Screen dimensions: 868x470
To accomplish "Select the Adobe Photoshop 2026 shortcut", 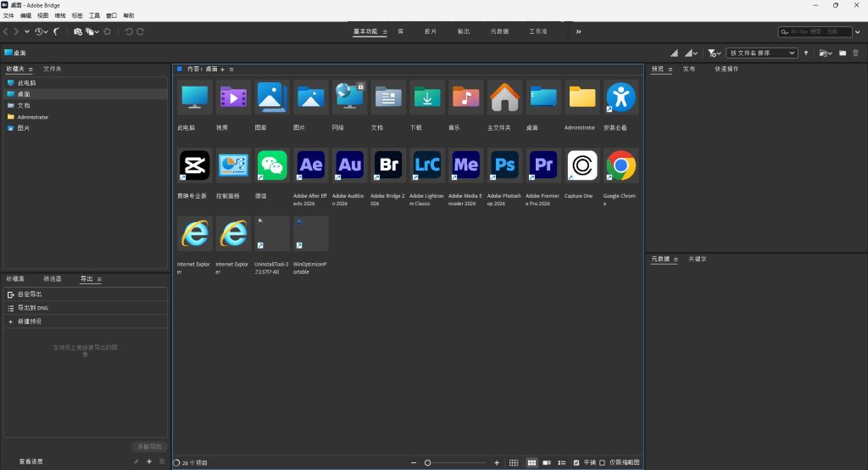I will [505, 165].
